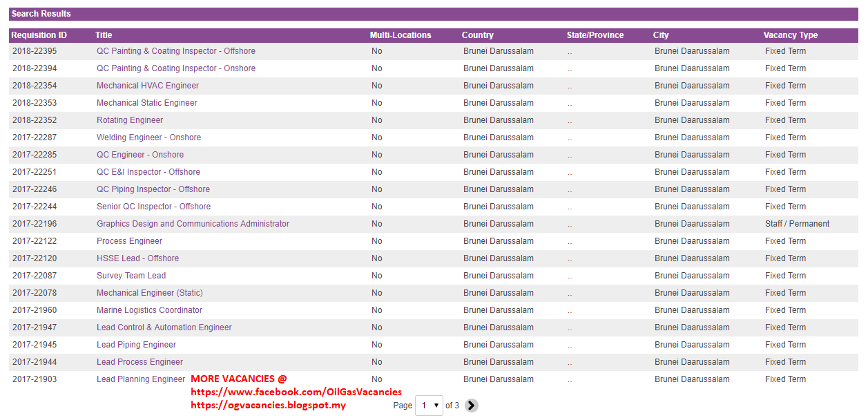This screenshot has width=868, height=418.
Task: Open the page number dropdown
Action: tap(429, 406)
